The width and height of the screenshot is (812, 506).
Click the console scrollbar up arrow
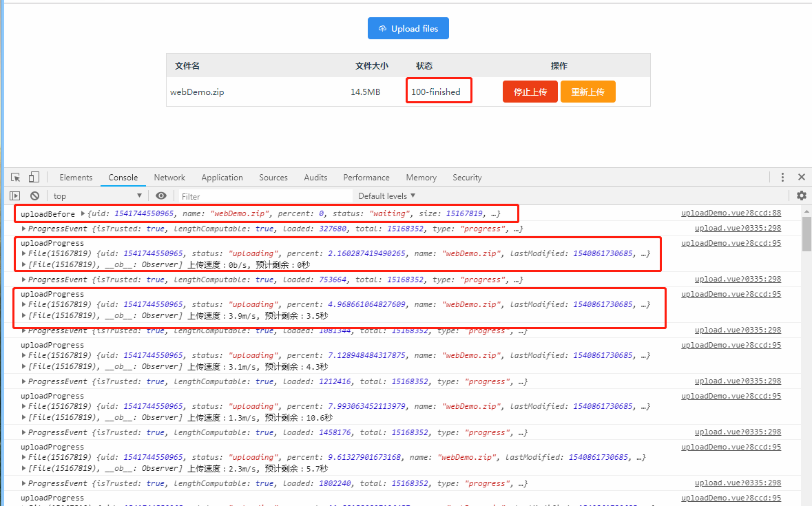point(806,211)
